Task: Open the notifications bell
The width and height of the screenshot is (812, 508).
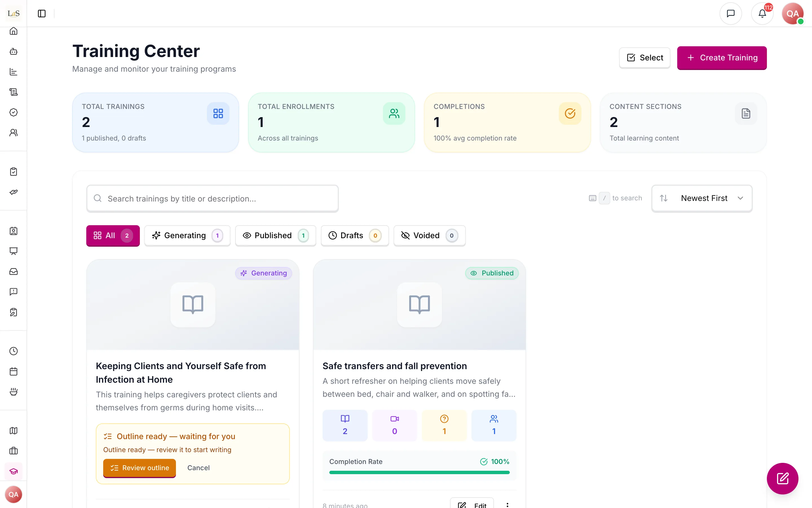Action: tap(762, 14)
